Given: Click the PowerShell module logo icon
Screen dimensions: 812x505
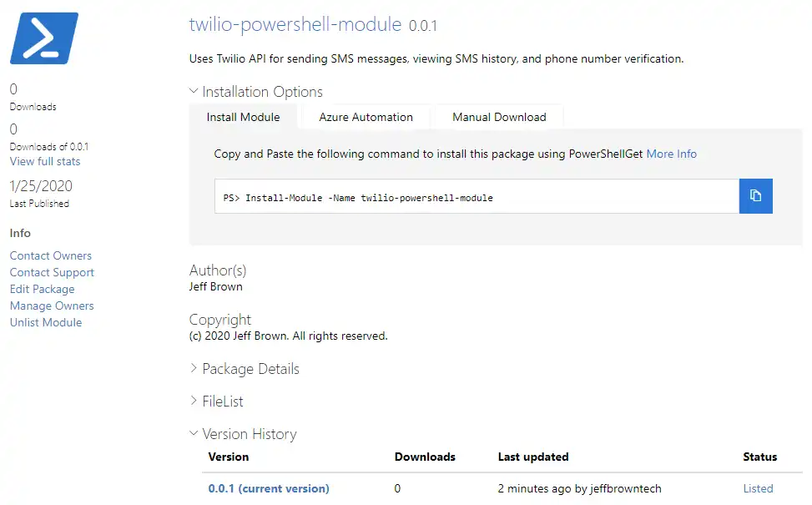Looking at the screenshot, I should click(x=44, y=38).
